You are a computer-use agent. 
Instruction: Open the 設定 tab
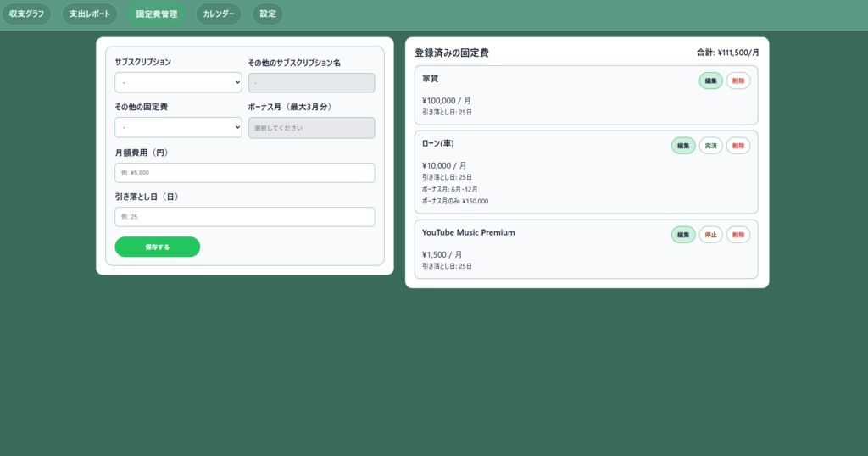click(268, 14)
